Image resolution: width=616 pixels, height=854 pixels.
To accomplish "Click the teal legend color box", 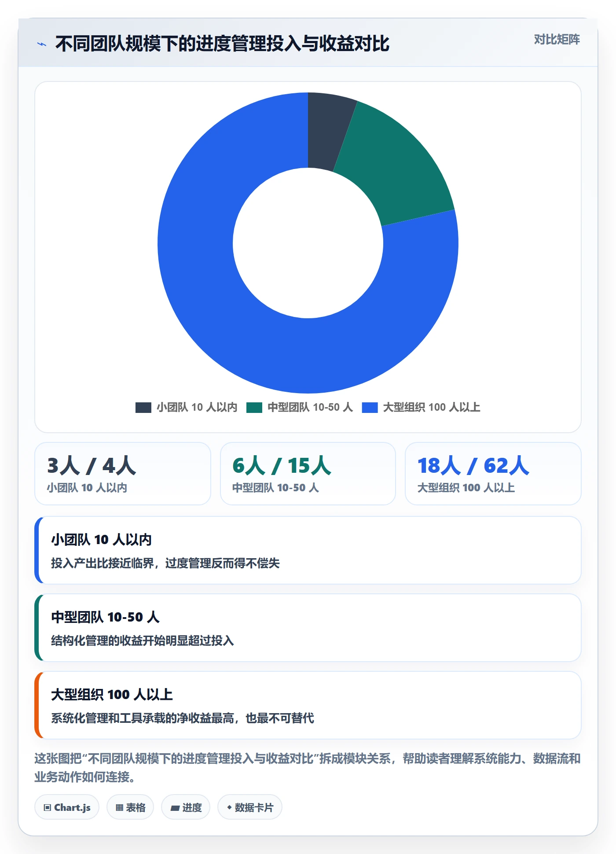I will tap(254, 407).
